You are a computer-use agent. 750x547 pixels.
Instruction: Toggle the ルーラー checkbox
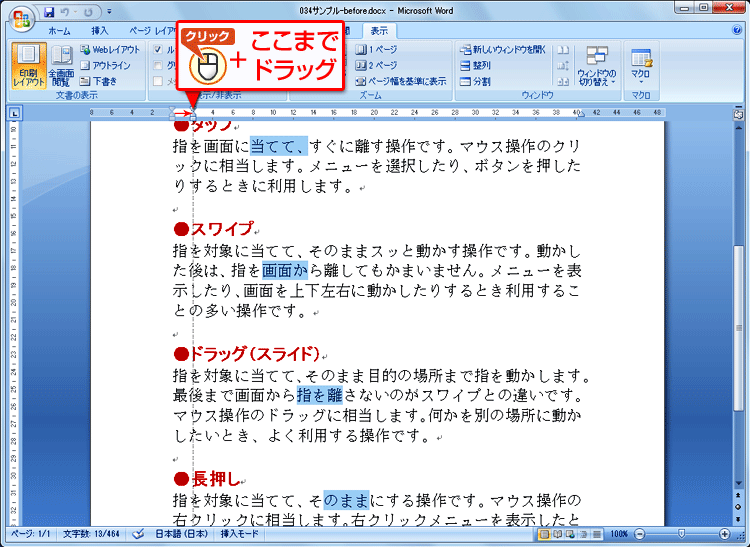158,49
